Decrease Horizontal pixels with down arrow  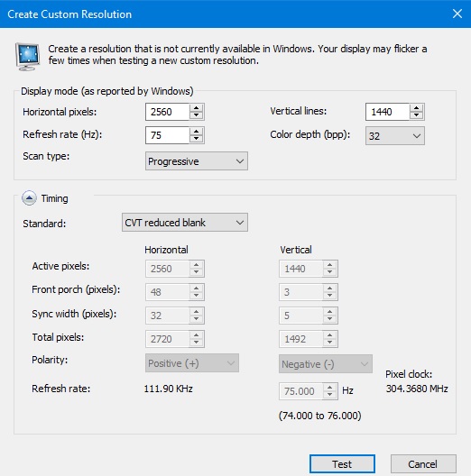(x=197, y=115)
